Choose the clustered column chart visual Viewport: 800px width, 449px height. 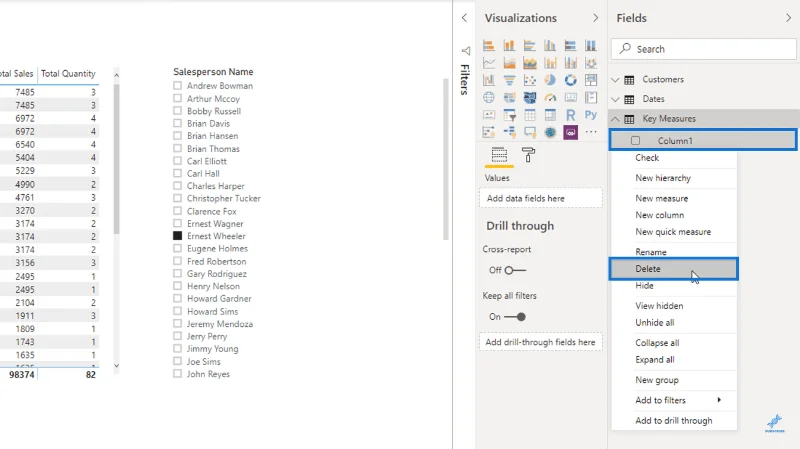click(550, 45)
